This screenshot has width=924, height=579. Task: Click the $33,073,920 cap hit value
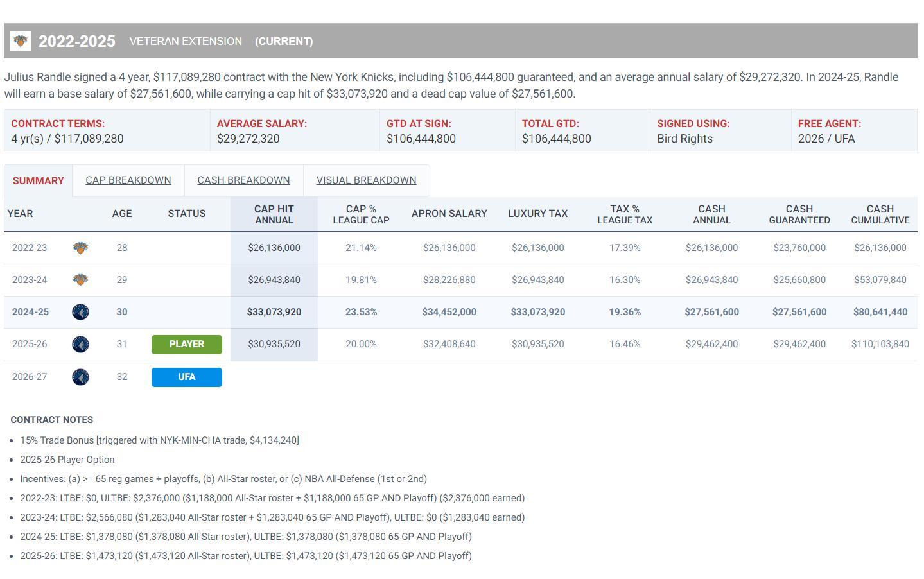point(274,312)
